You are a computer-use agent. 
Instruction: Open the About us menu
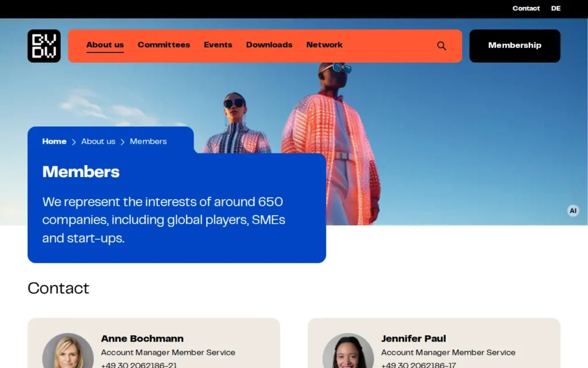(x=105, y=45)
